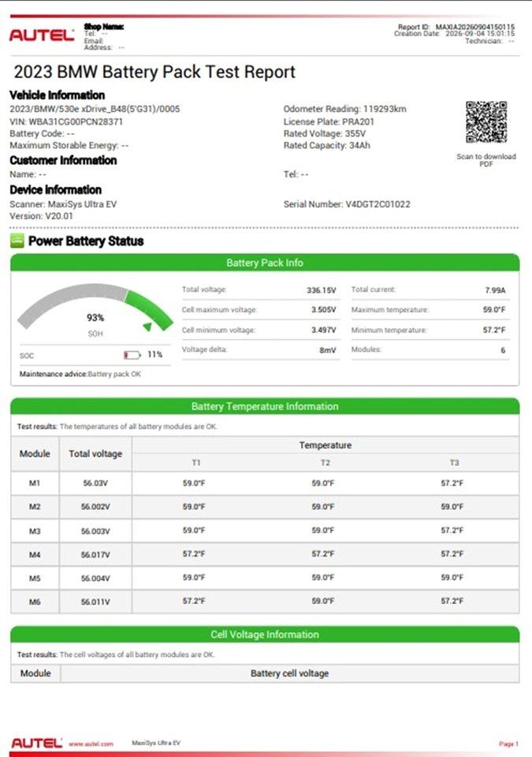Click the M4 T1 temperature 57.2°F
Screen dimensions: 532x757
tap(194, 554)
